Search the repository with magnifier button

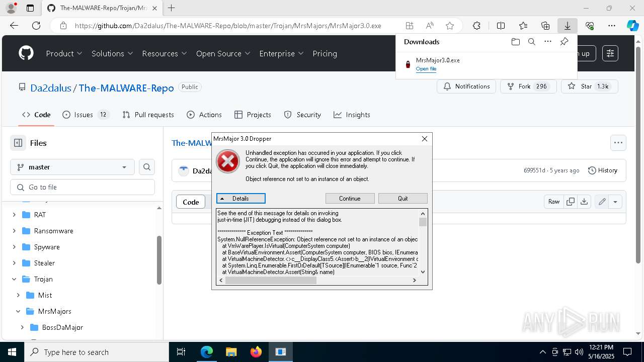pos(147,167)
